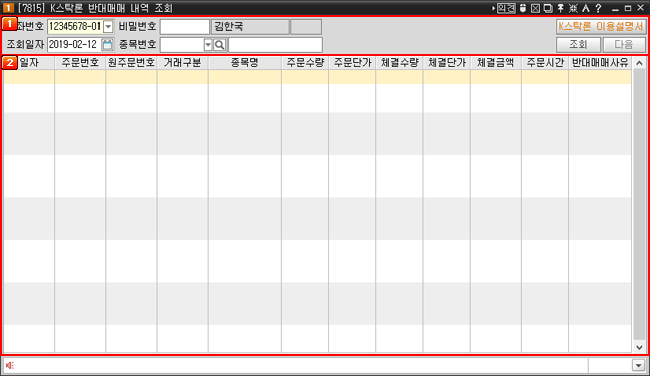Open help with the question mark icon
Viewport: 650px width, 376px height.
tap(598, 8)
